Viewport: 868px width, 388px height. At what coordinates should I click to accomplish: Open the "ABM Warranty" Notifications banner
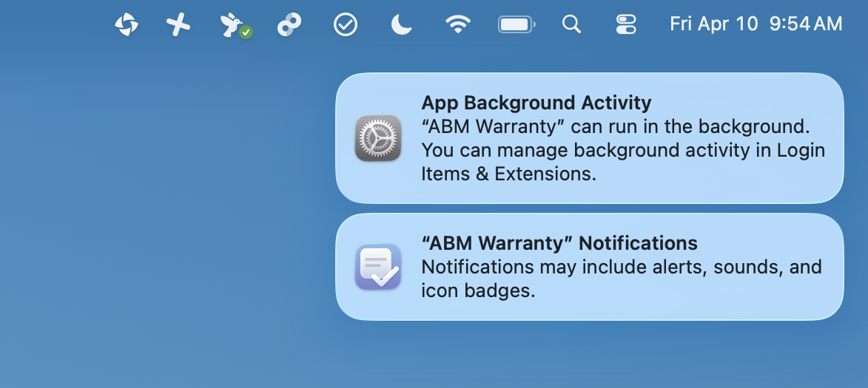[590, 267]
